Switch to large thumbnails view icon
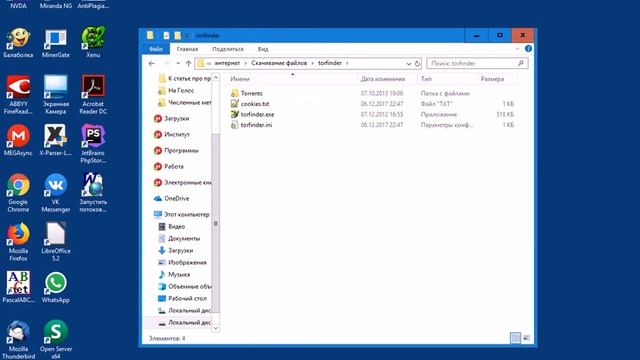The width and height of the screenshot is (640, 360). click(527, 338)
